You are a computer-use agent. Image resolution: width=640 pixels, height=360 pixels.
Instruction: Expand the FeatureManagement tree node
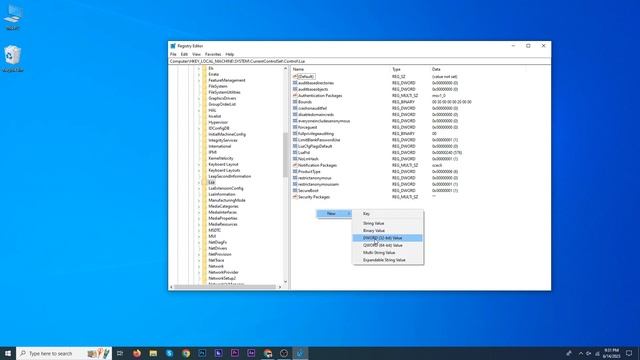tap(199, 80)
